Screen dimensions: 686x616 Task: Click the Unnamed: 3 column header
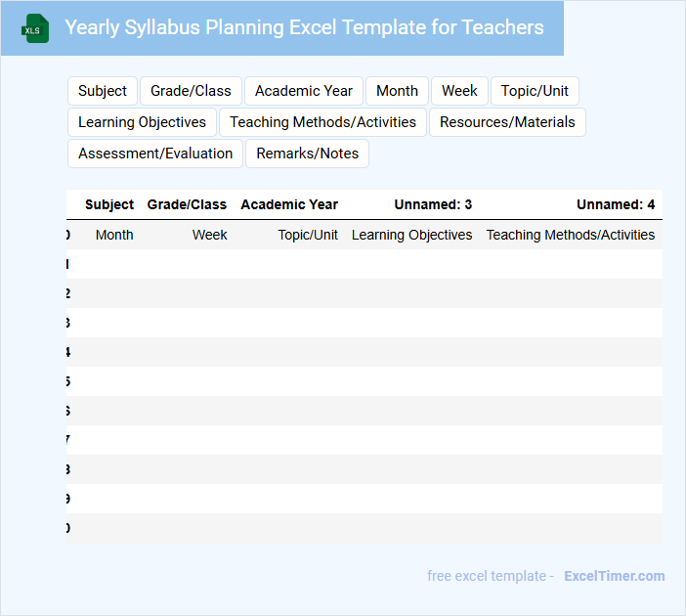click(x=433, y=204)
